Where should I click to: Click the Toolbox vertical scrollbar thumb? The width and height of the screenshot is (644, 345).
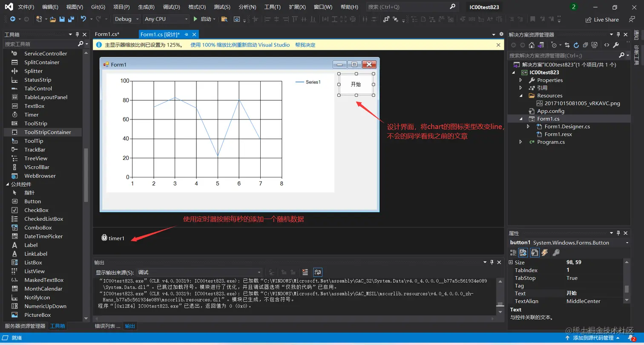point(86,175)
